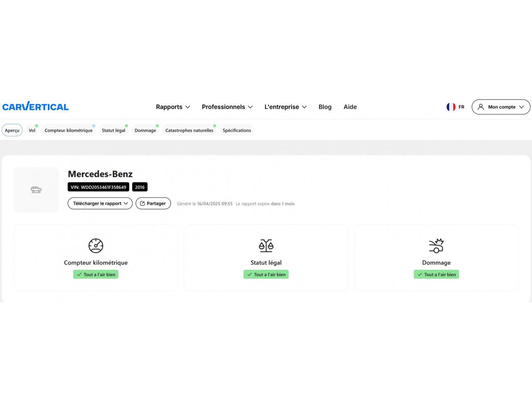532x399 pixels.
Task: Click the French flag language icon
Action: coord(451,107)
